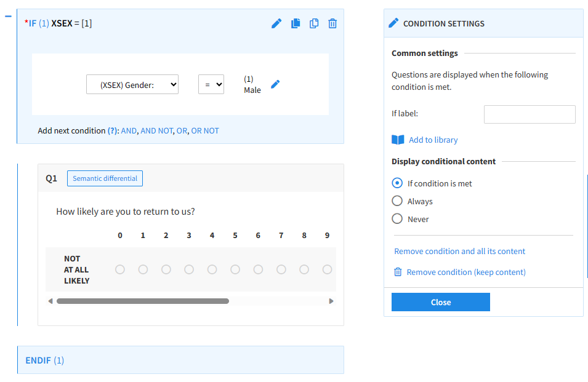Click the Q1 question label
This screenshot has height=382, width=588.
[51, 178]
